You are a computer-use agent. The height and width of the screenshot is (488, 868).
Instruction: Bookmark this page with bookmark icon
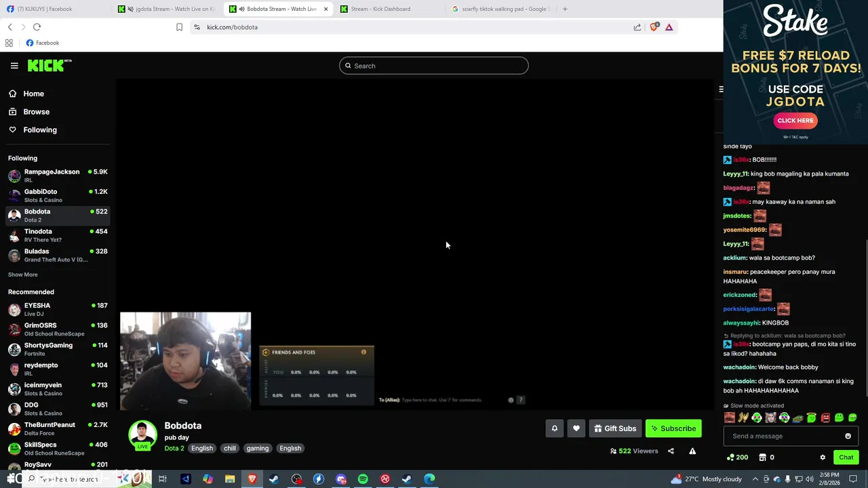click(x=179, y=27)
